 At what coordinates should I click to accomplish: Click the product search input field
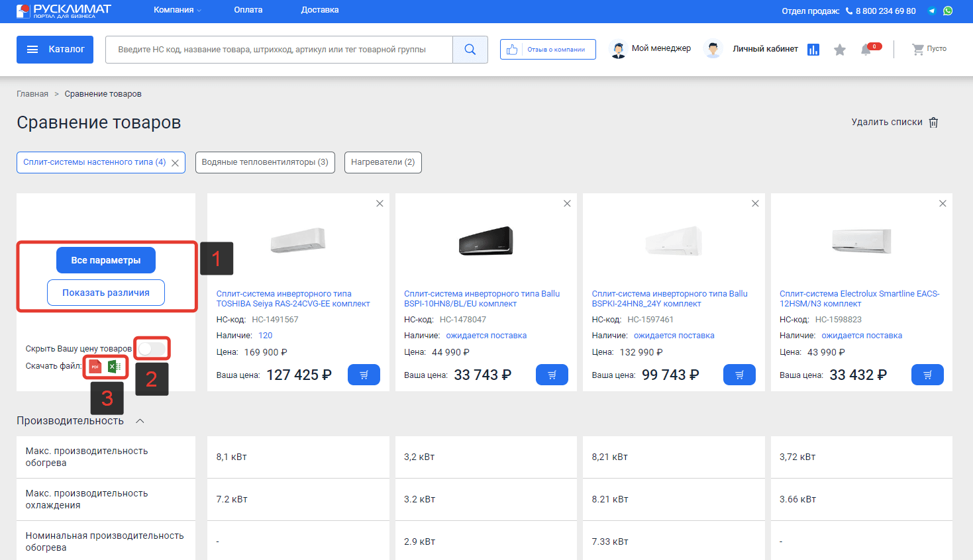click(x=279, y=50)
